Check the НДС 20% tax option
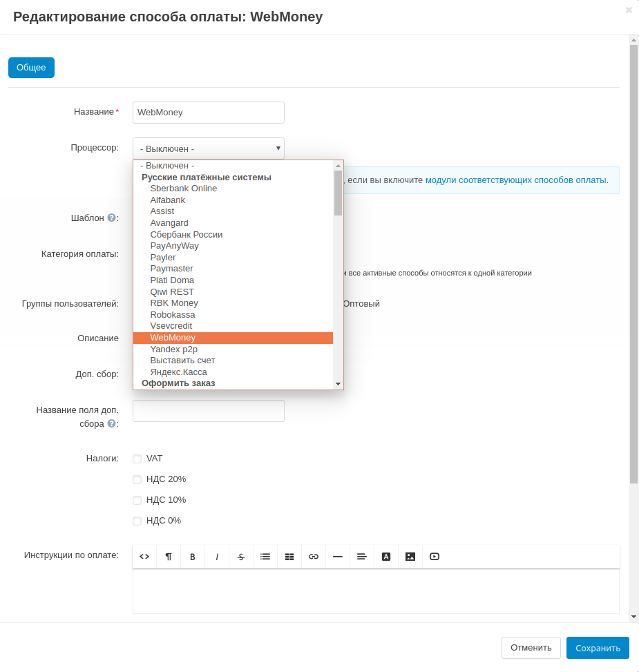 pos(137,479)
